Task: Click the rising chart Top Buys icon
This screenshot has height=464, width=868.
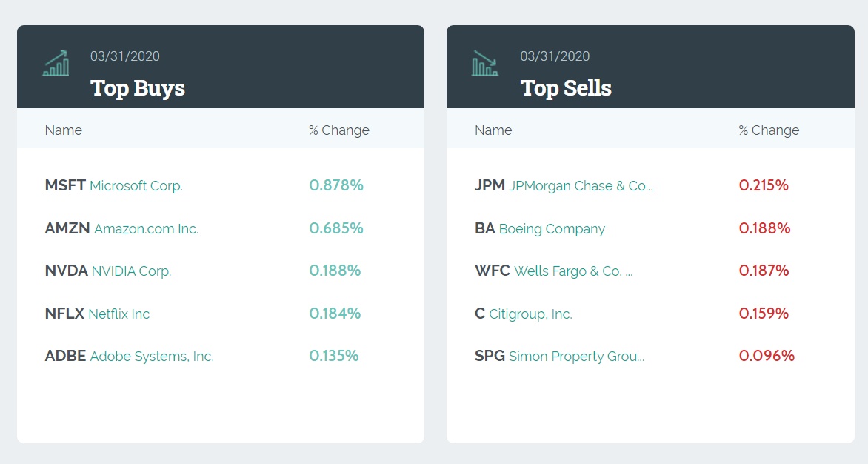Action: (56, 64)
